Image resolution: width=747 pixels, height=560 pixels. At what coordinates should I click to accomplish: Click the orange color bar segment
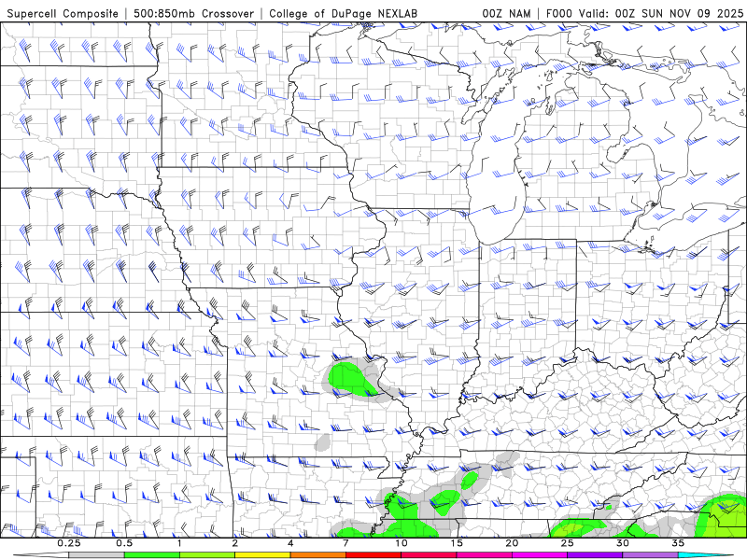tap(317, 555)
